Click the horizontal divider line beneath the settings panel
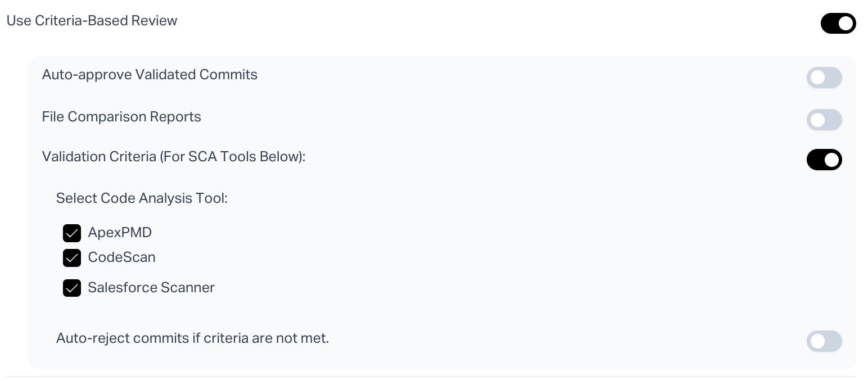 (x=431, y=377)
